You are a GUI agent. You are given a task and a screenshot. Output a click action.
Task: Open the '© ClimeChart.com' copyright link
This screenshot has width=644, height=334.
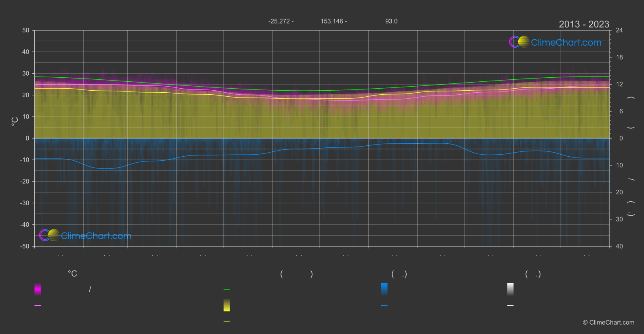click(x=608, y=322)
